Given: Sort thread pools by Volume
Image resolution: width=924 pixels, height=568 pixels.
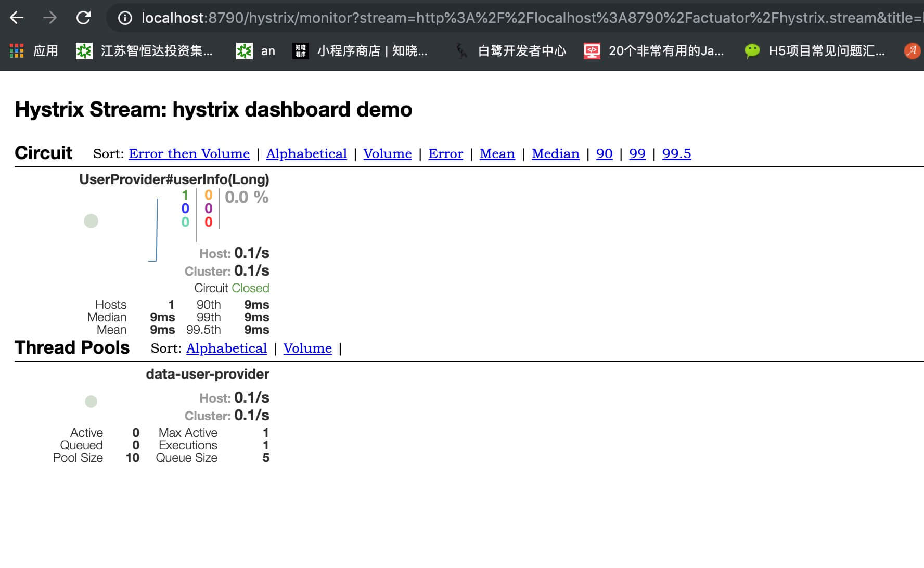Looking at the screenshot, I should (307, 348).
